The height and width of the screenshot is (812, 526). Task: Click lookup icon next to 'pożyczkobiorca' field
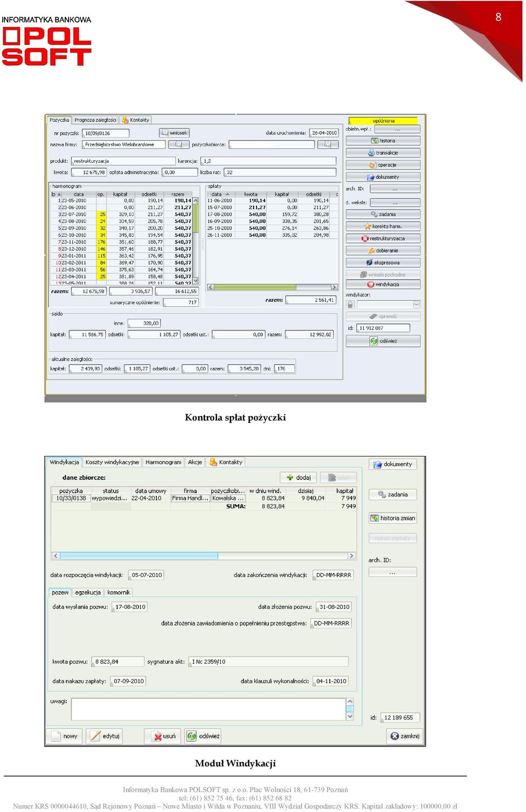tap(328, 145)
